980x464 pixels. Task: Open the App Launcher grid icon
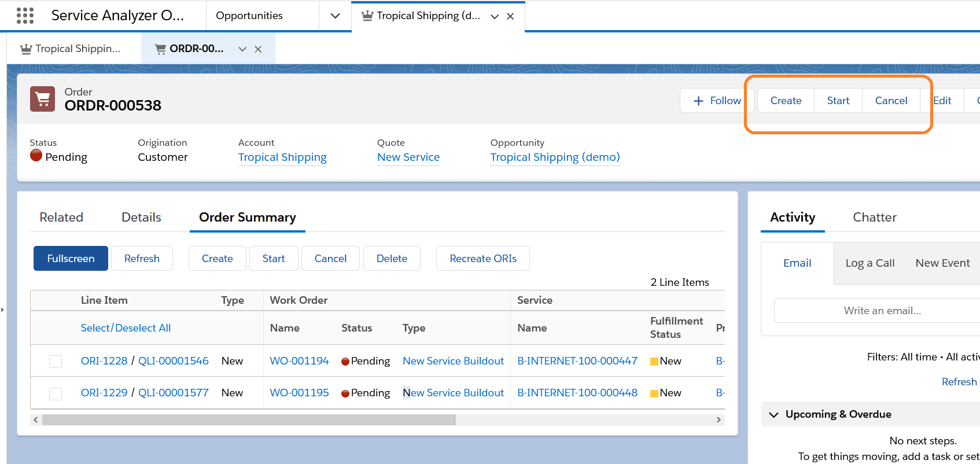(25, 16)
